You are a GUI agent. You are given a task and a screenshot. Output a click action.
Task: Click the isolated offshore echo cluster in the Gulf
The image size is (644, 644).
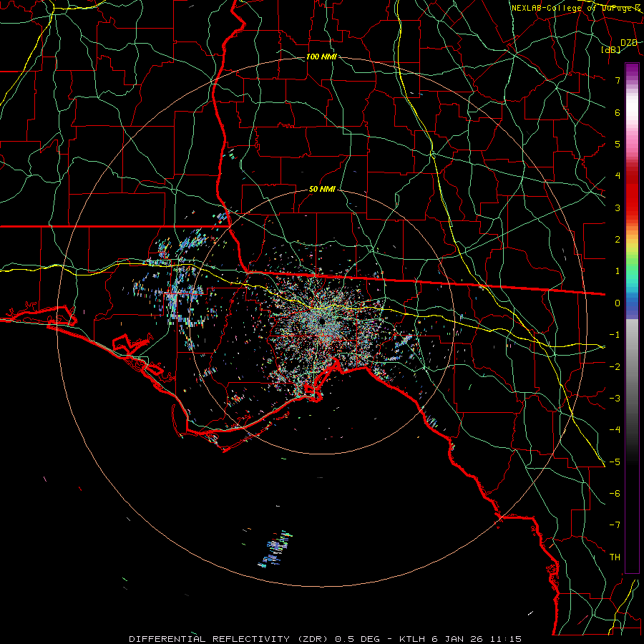coord(275,550)
